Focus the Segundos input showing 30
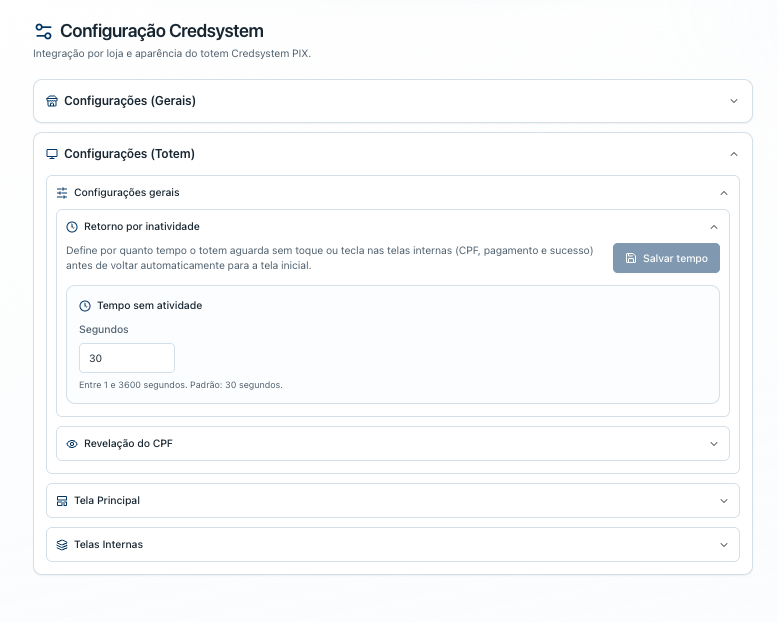 127,358
